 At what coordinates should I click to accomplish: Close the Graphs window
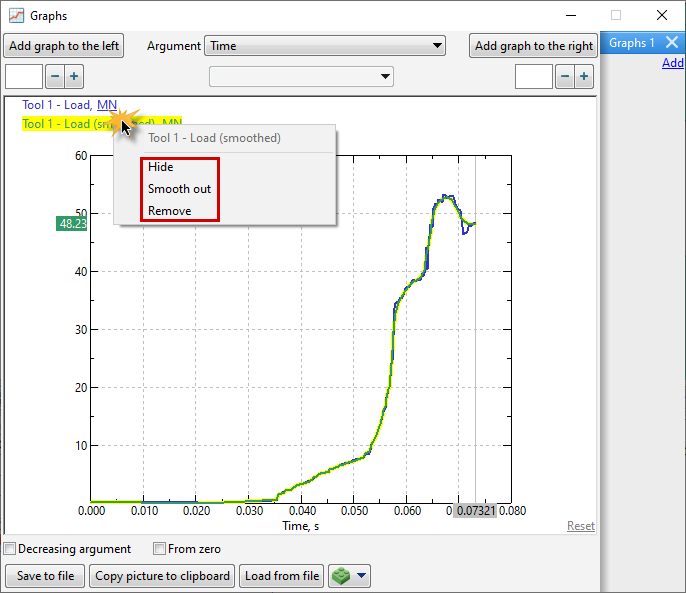(661, 16)
